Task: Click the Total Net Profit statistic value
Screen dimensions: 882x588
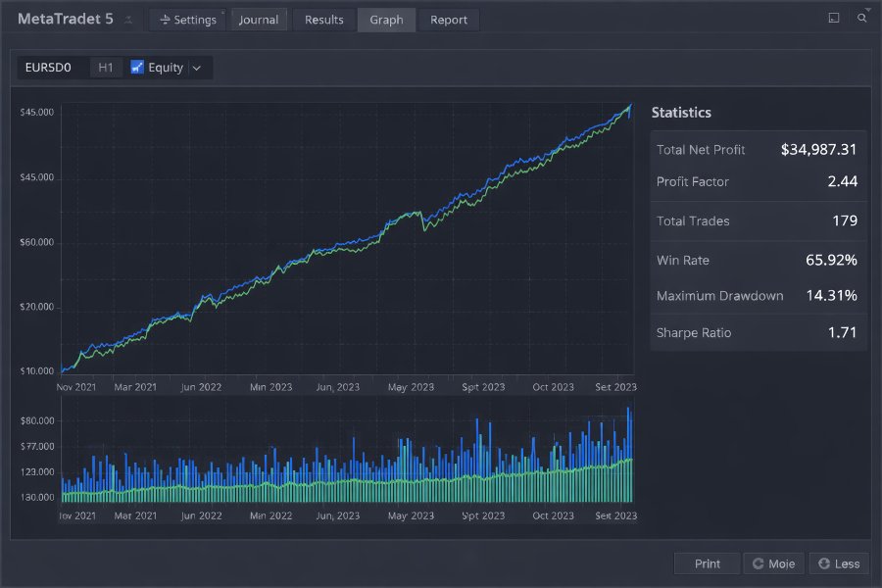Action: [x=819, y=149]
